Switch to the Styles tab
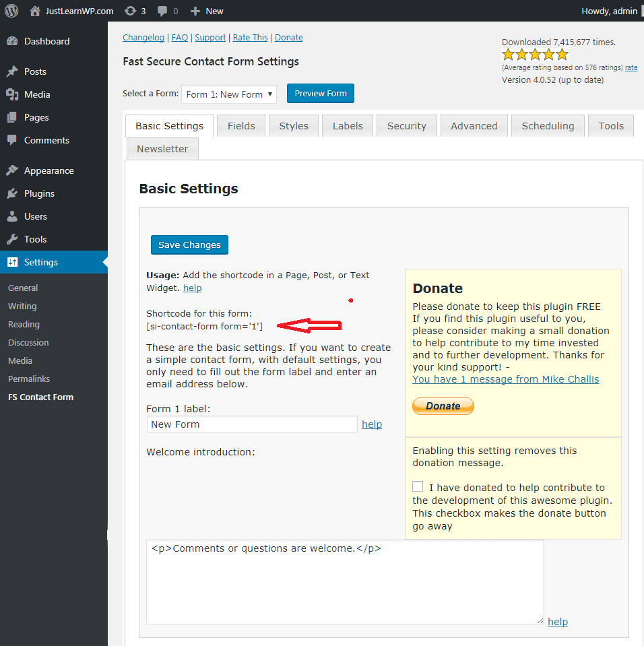 click(x=293, y=126)
